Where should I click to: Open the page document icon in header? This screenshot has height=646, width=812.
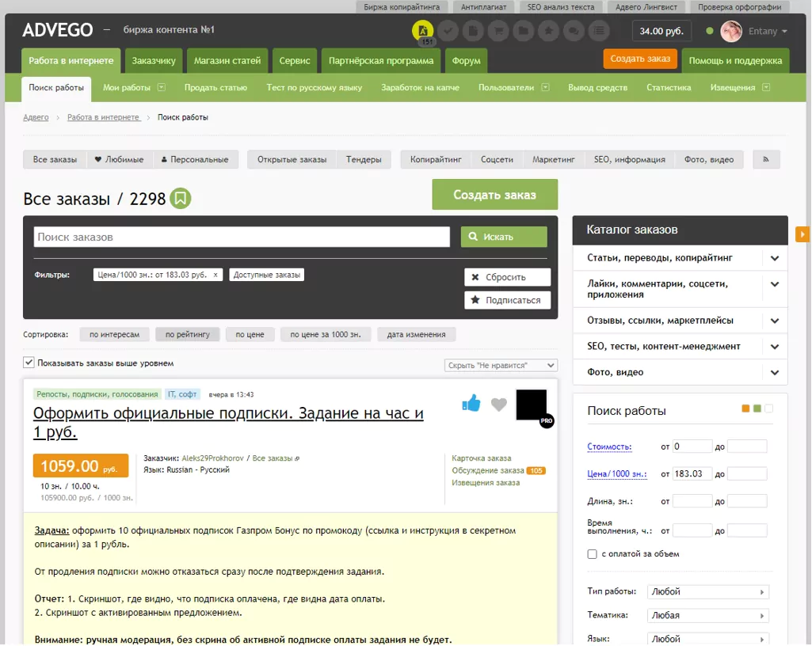(473, 31)
